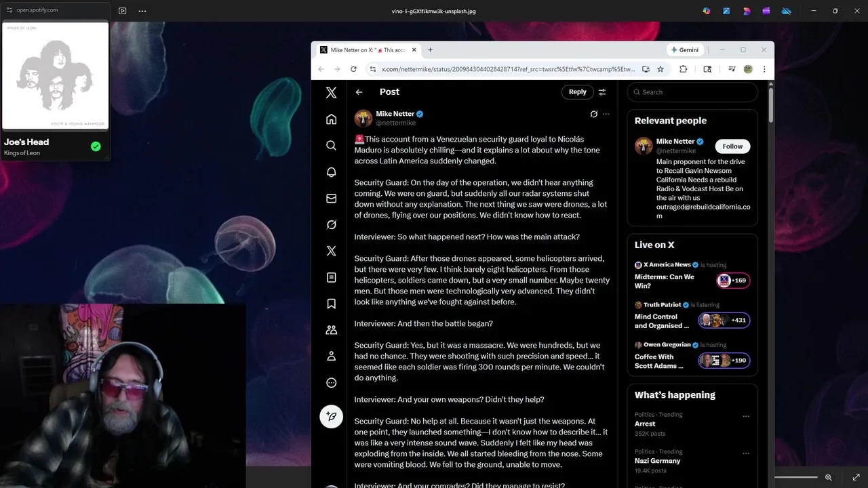
Task: Click the compose post feather button
Action: (x=331, y=416)
